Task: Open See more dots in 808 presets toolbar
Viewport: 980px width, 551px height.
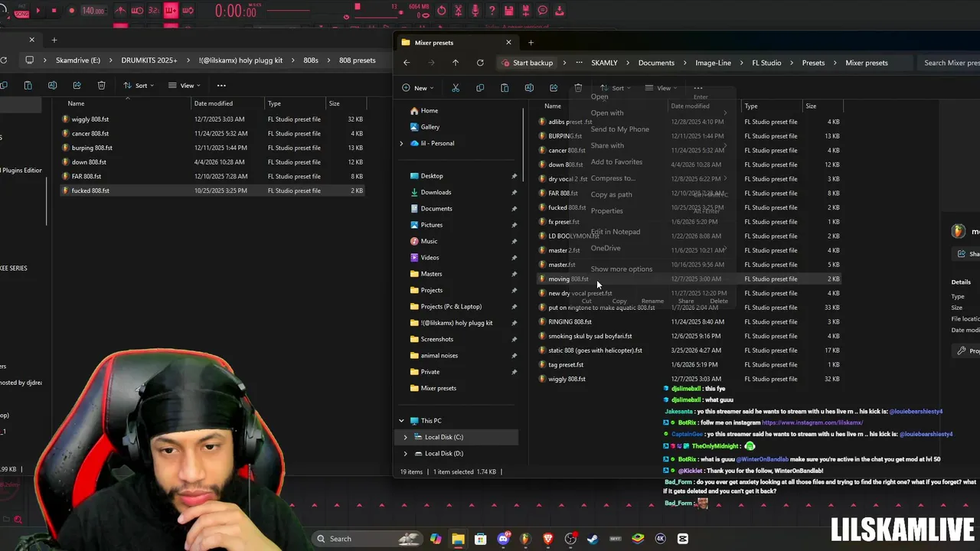Action: (x=221, y=85)
